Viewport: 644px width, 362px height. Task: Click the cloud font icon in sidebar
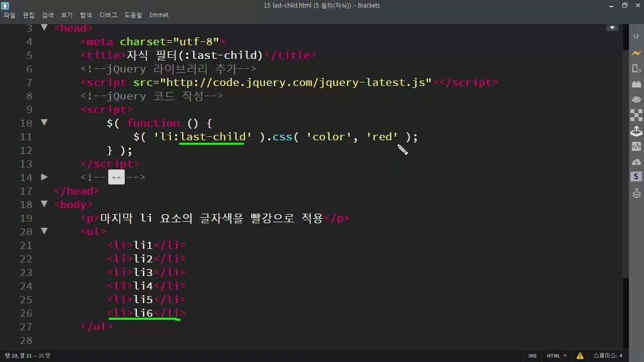[x=636, y=162]
